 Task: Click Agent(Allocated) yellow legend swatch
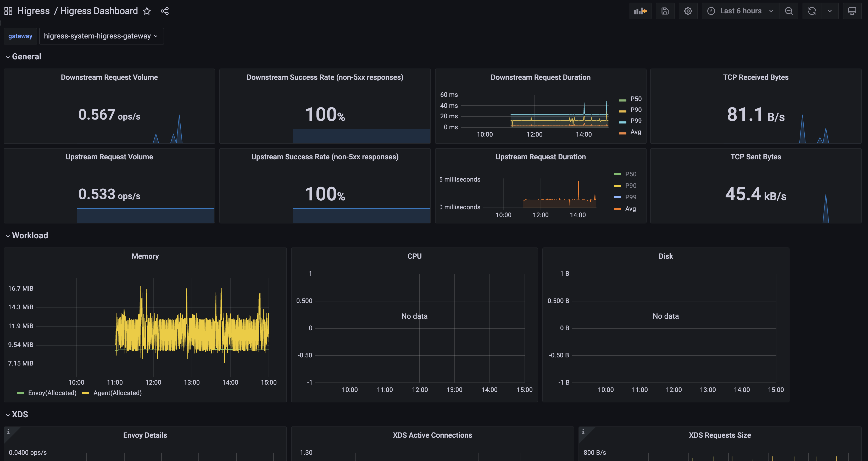coord(86,393)
